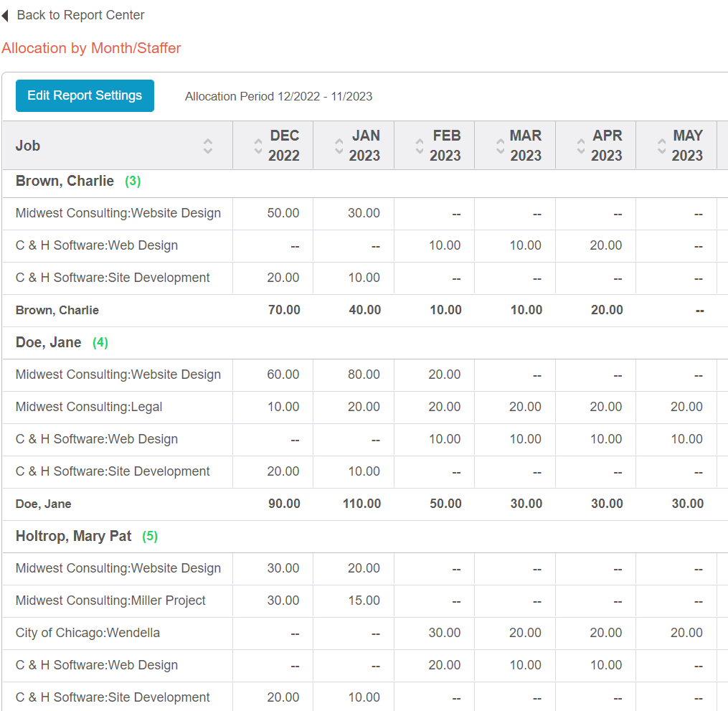Select Jane's Midwest Consulting:Legal job row
This screenshot has width=728, height=711.
coord(89,407)
